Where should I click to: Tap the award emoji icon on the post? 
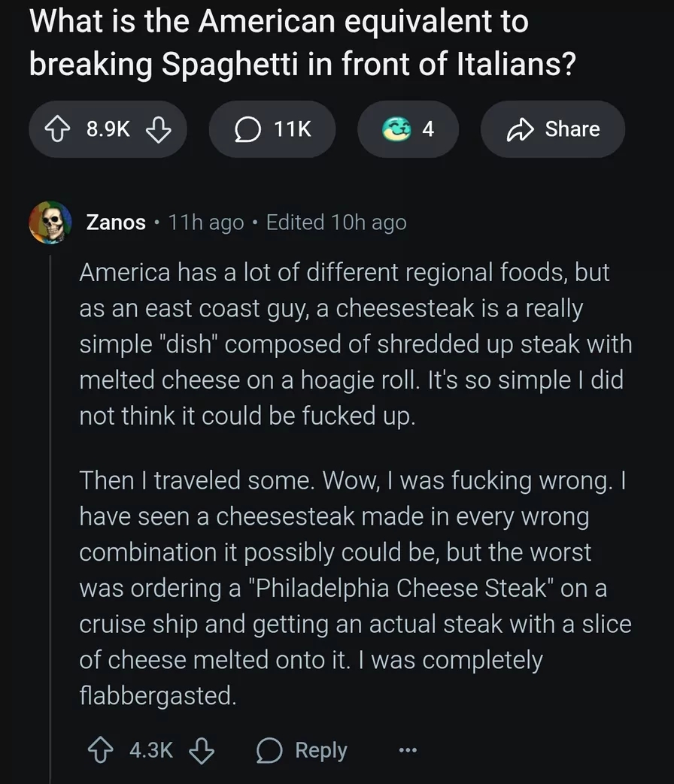click(x=396, y=129)
